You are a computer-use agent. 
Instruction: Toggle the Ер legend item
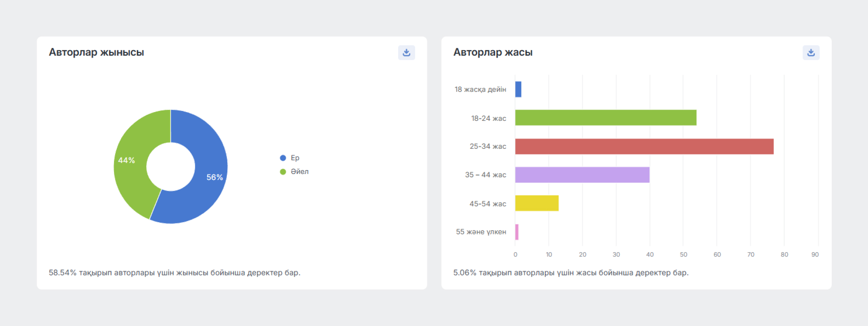point(290,158)
